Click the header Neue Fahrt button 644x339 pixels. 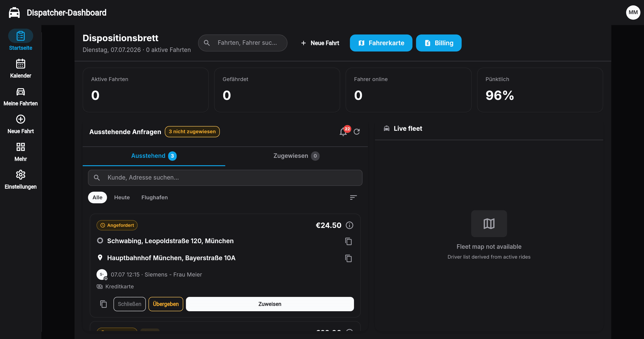(320, 43)
